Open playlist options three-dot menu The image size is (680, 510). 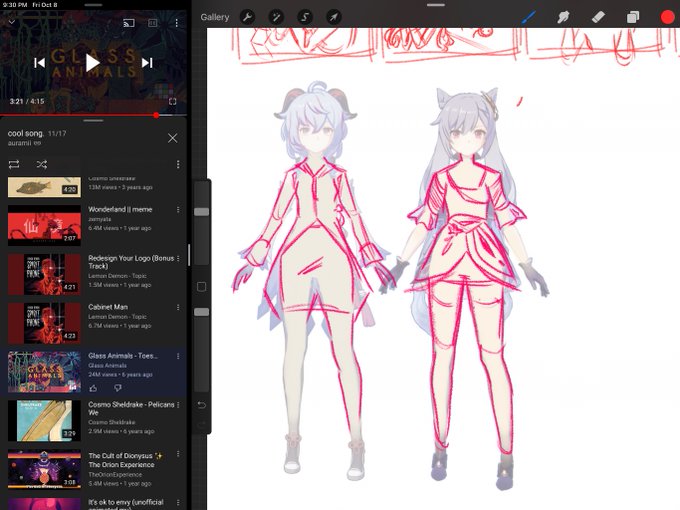[178, 164]
